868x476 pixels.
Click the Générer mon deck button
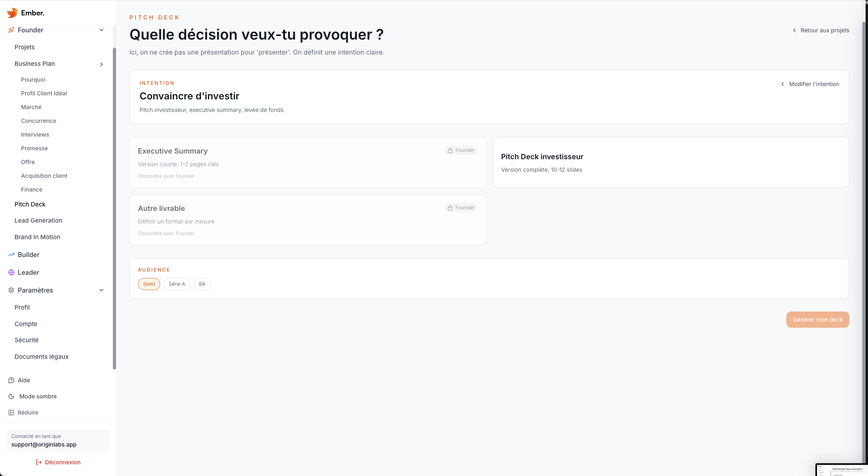click(x=817, y=320)
